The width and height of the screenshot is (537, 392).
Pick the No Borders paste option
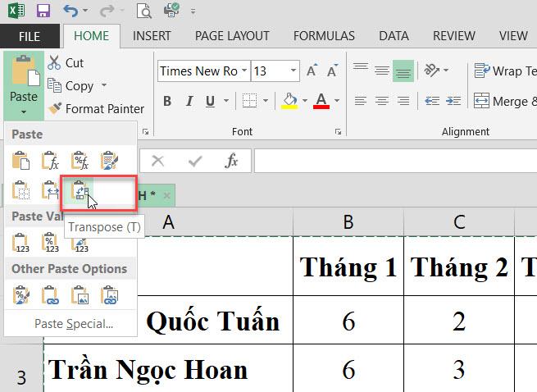coord(20,190)
